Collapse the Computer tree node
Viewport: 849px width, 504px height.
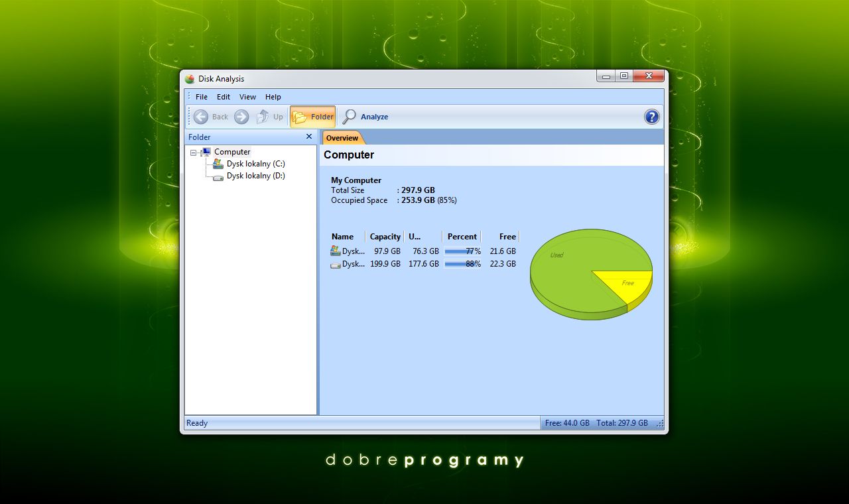pos(193,153)
